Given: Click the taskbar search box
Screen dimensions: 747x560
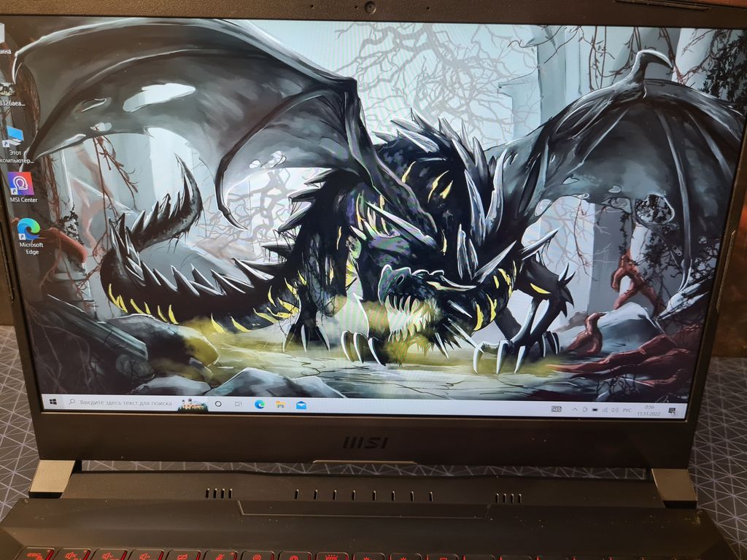Looking at the screenshot, I should [x=120, y=402].
